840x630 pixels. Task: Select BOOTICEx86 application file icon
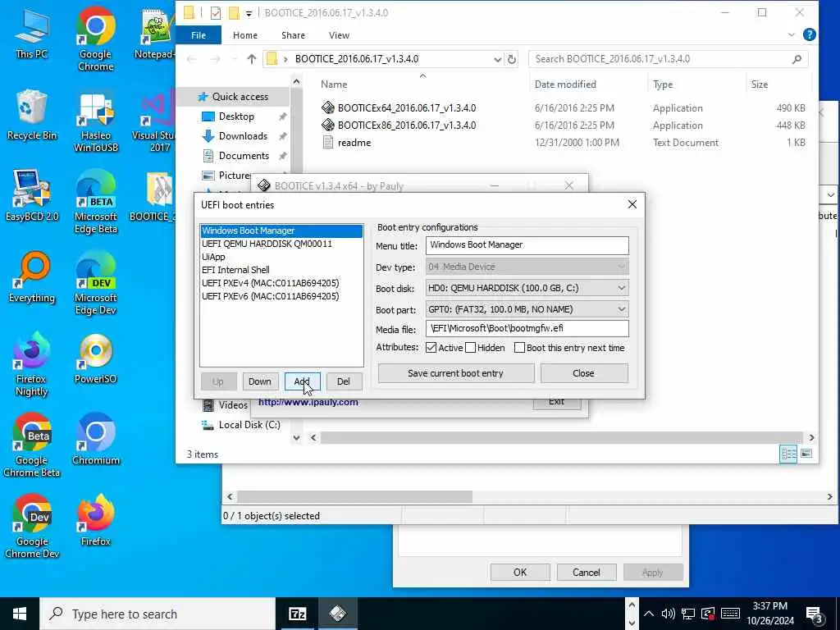328,125
